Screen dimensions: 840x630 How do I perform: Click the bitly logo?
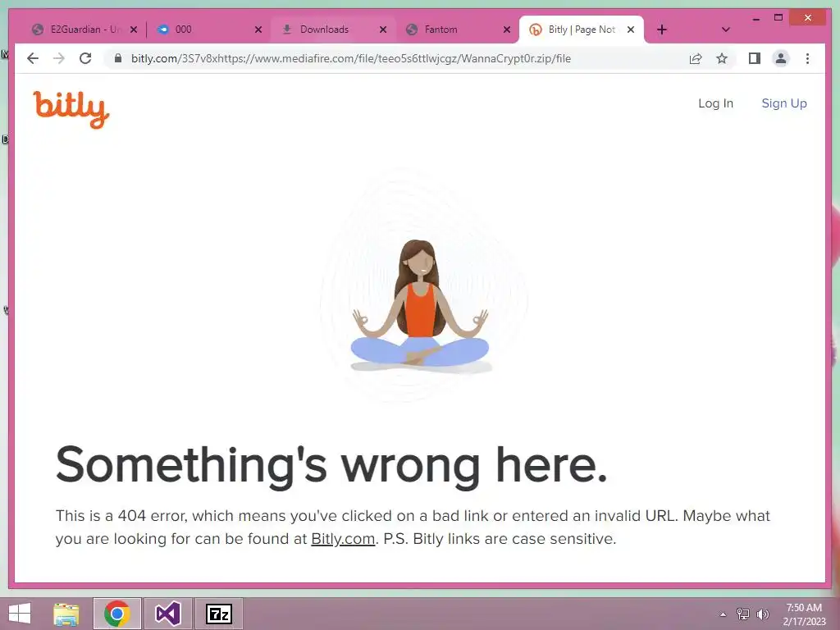click(x=71, y=110)
